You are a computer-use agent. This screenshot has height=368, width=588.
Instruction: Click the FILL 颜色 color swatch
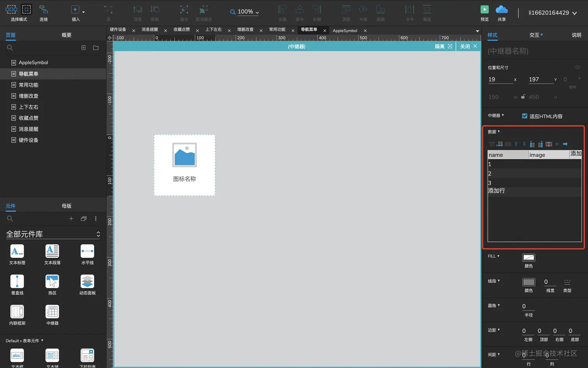(x=528, y=257)
